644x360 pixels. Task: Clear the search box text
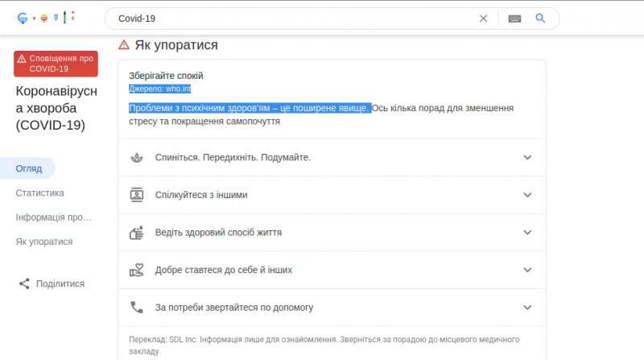click(x=483, y=18)
